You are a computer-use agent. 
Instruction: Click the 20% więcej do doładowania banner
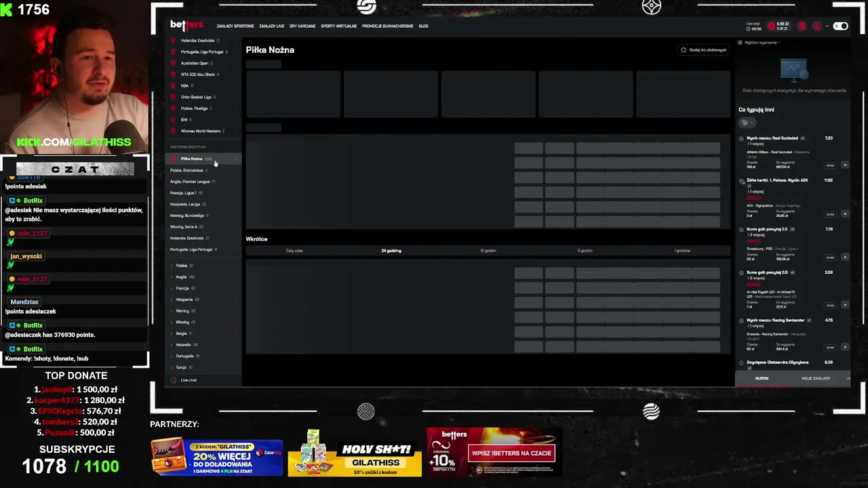217,457
